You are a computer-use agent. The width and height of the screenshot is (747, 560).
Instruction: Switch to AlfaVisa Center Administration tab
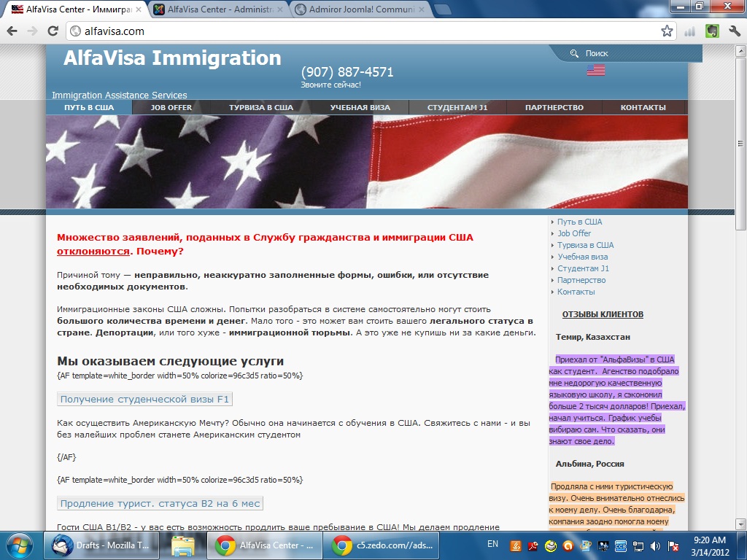(x=219, y=9)
